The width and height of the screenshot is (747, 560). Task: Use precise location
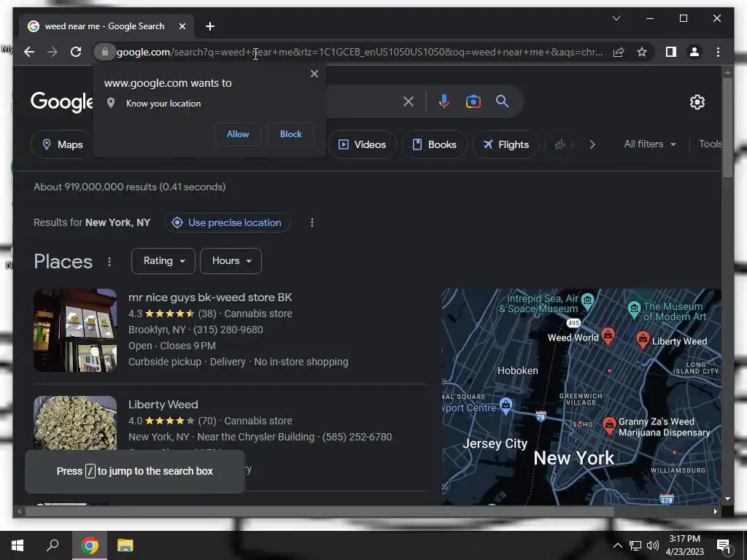click(x=228, y=222)
